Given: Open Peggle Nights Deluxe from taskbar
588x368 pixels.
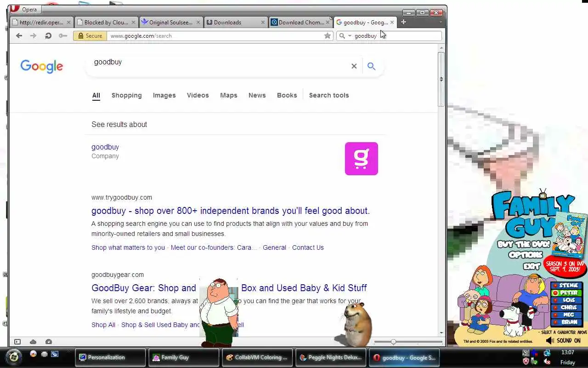Looking at the screenshot, I should click(x=331, y=357).
